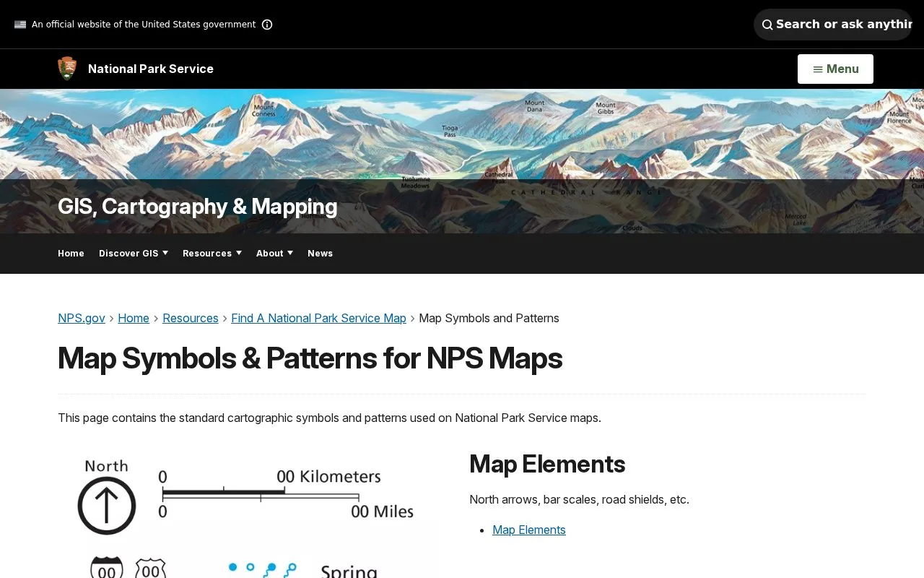Expand the Resources dropdown menu
Screen dimensions: 924x578
(x=212, y=254)
